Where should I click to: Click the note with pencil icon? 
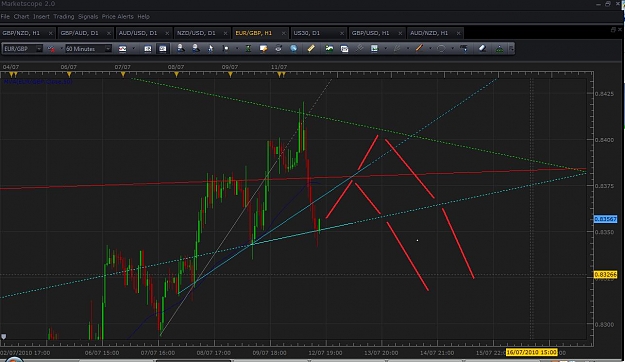(x=263, y=49)
